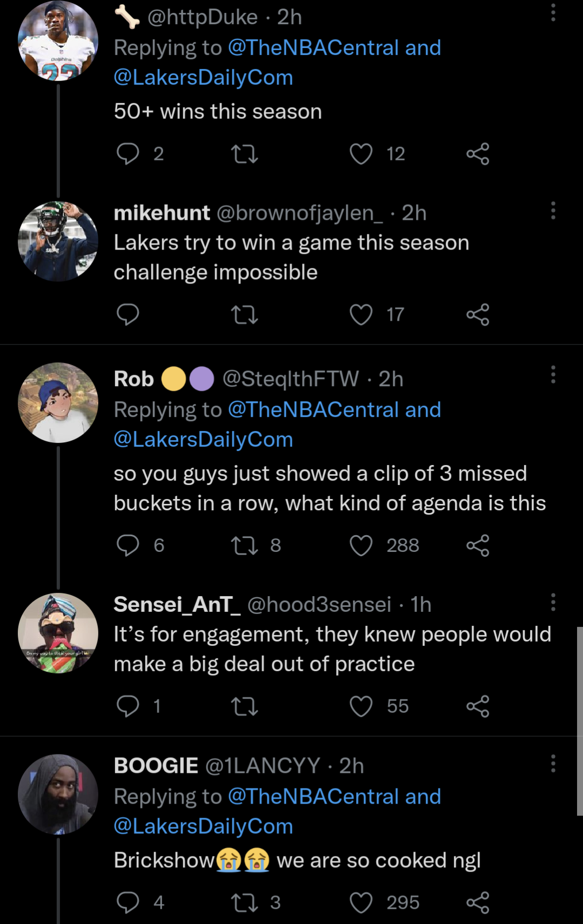Like Rob's missed buckets tweet
The width and height of the screenshot is (583, 924).
click(361, 545)
